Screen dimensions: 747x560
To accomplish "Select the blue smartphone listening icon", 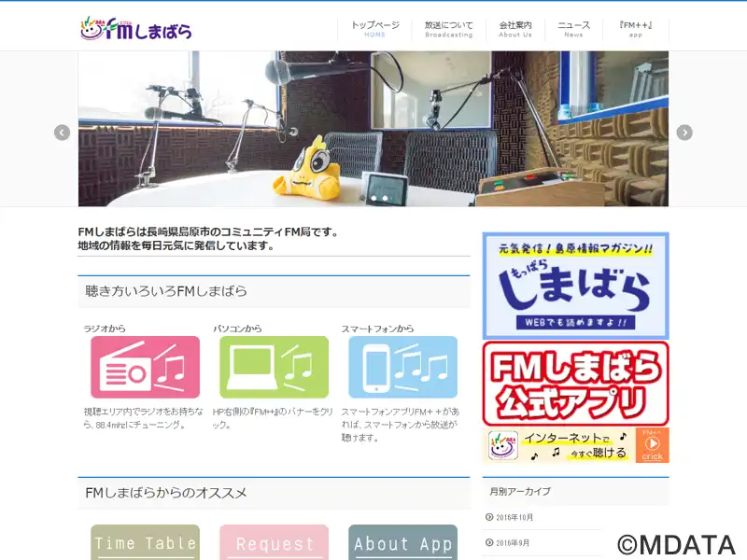I will pyautogui.click(x=403, y=367).
